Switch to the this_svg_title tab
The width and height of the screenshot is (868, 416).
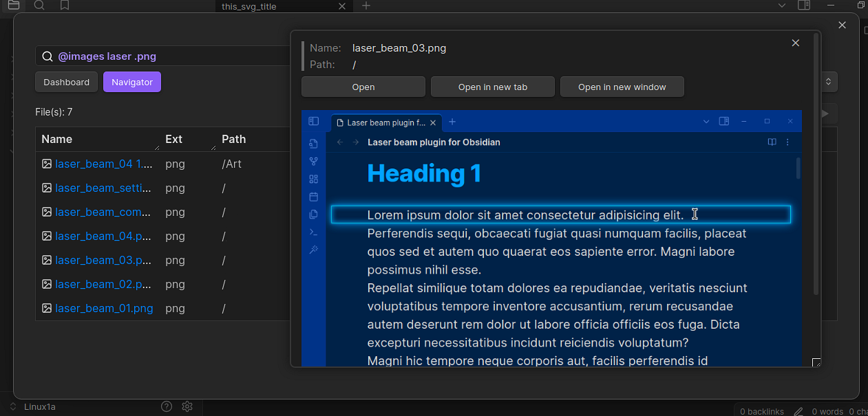pyautogui.click(x=255, y=6)
